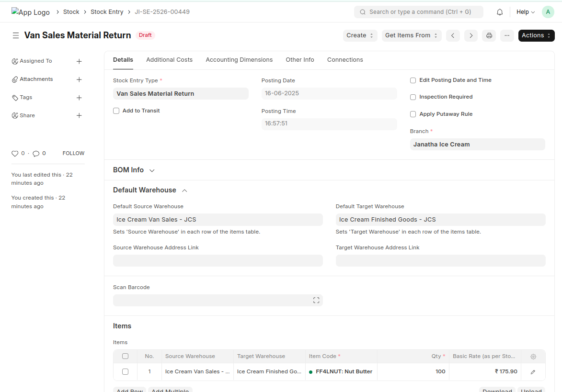
Task: Click barcode scan icon in Scan Barcode field
Action: (x=316, y=300)
